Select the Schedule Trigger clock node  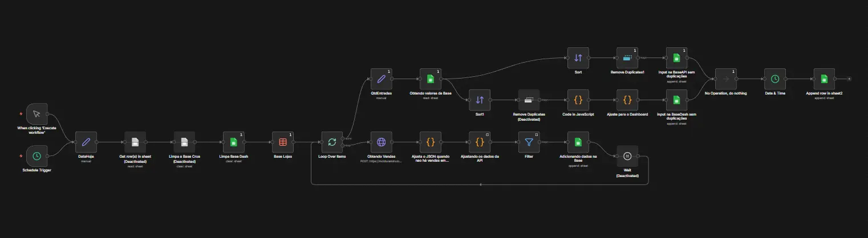[36, 155]
